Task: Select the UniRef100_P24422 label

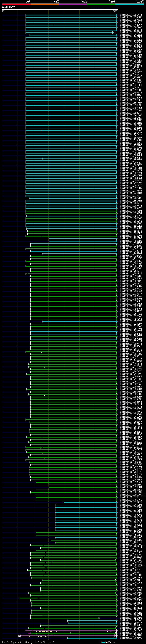Action: [131, 256]
